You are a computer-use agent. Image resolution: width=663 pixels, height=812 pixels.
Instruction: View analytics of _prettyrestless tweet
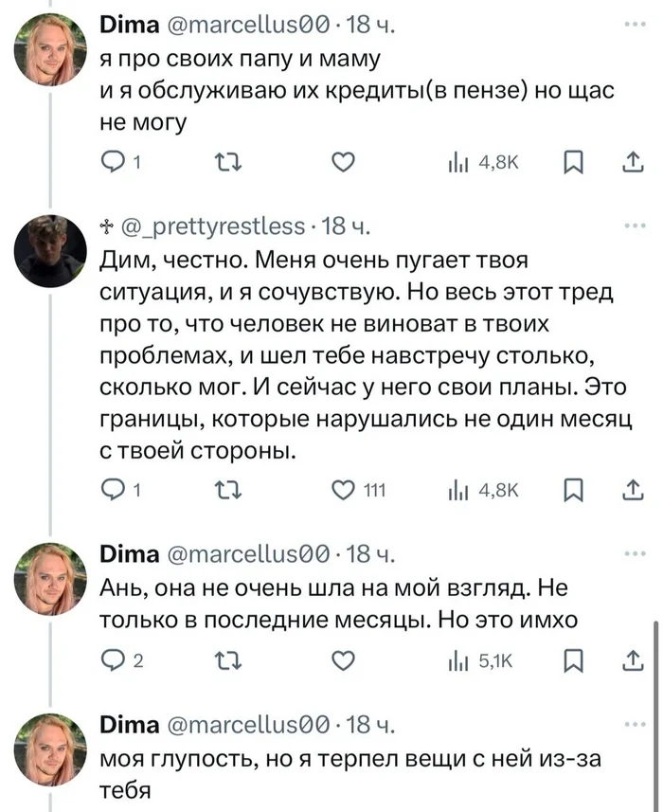(483, 489)
